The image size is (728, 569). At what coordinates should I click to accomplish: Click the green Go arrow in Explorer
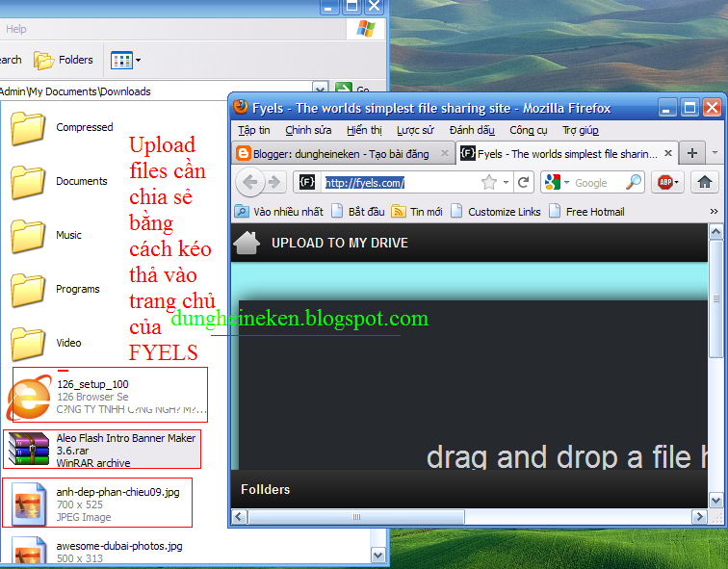(x=344, y=89)
